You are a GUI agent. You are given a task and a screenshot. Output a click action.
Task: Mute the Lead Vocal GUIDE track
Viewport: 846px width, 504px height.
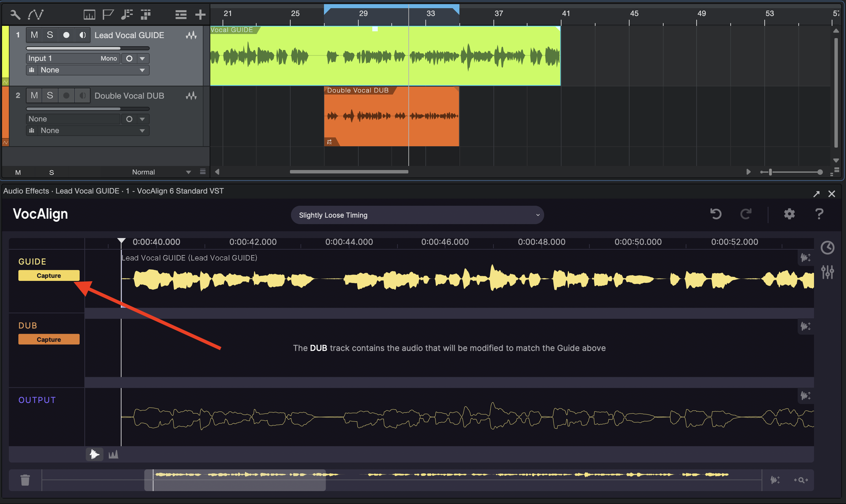(34, 35)
